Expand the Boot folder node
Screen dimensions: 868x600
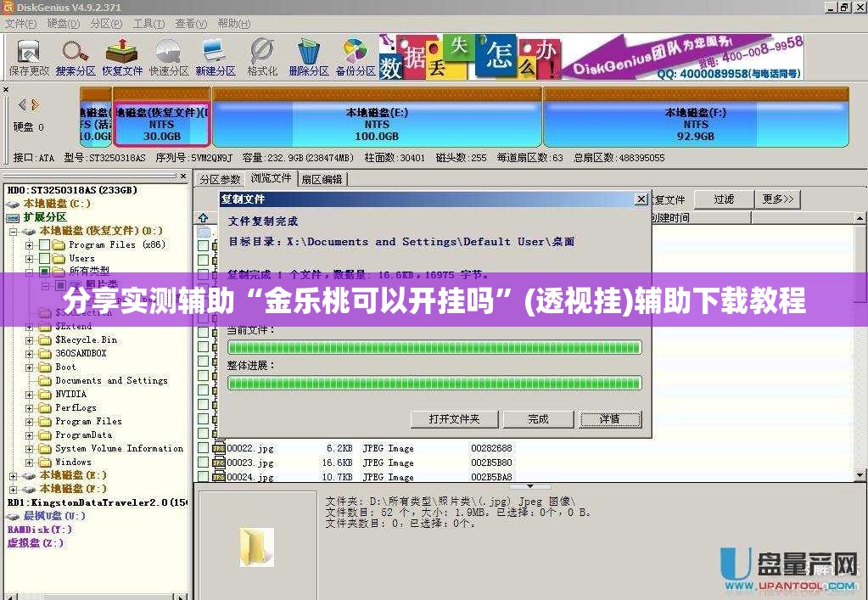(29, 367)
